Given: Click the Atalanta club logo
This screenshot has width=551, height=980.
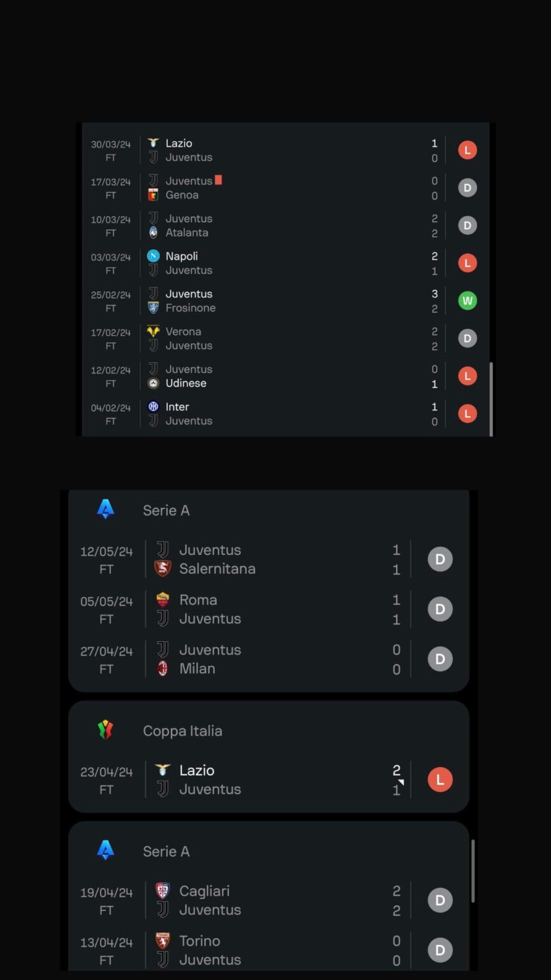Looking at the screenshot, I should [153, 232].
